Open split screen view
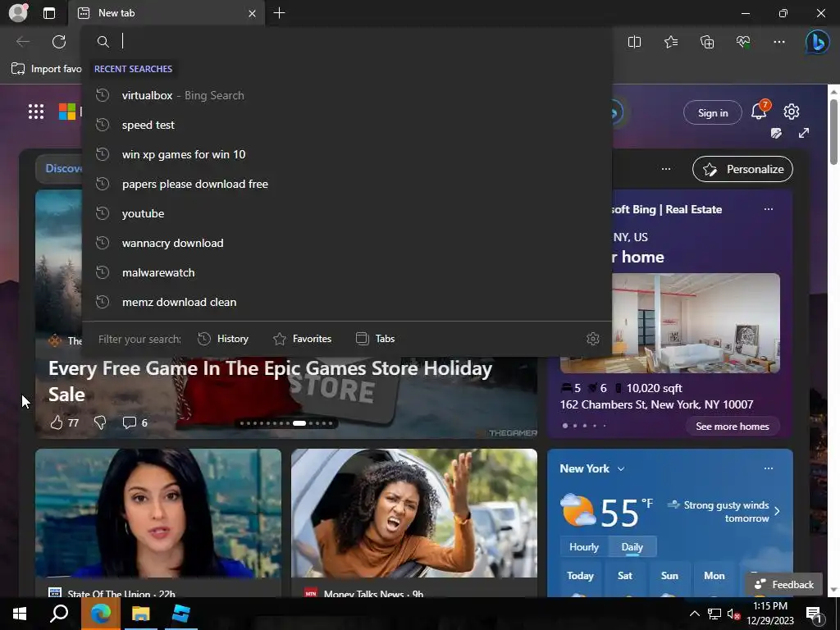Screen dimensions: 840x630 pyautogui.click(x=634, y=42)
